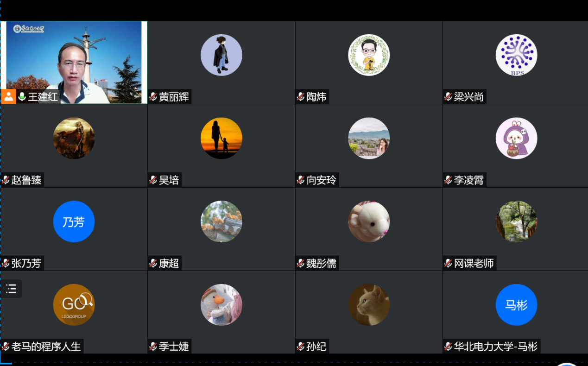Select the blue 乃芳 avatar circle

click(74, 221)
